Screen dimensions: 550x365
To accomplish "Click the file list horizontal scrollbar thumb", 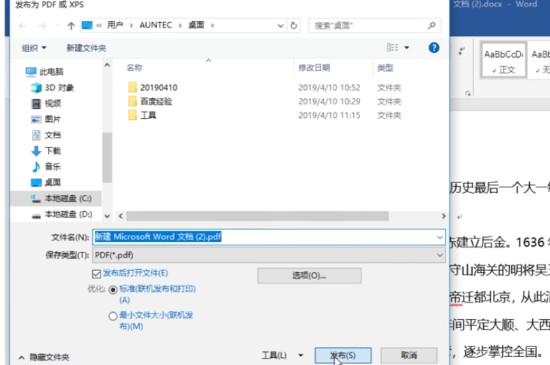I will [x=257, y=216].
